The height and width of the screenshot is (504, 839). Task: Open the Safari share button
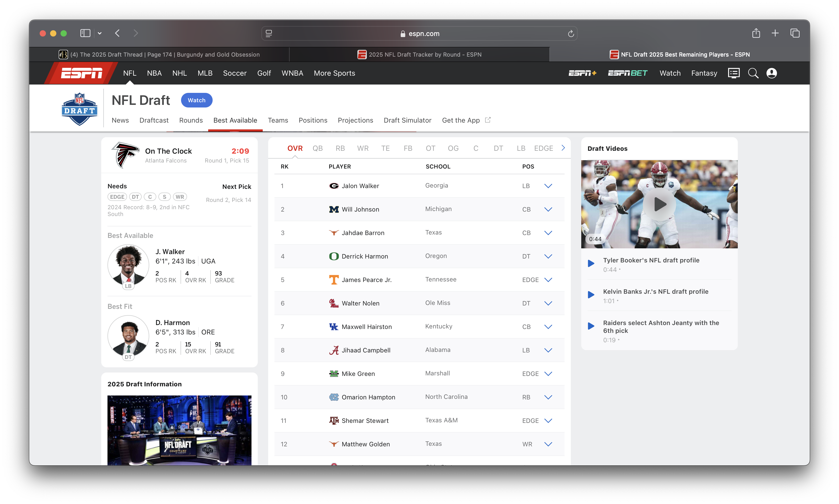tap(756, 33)
